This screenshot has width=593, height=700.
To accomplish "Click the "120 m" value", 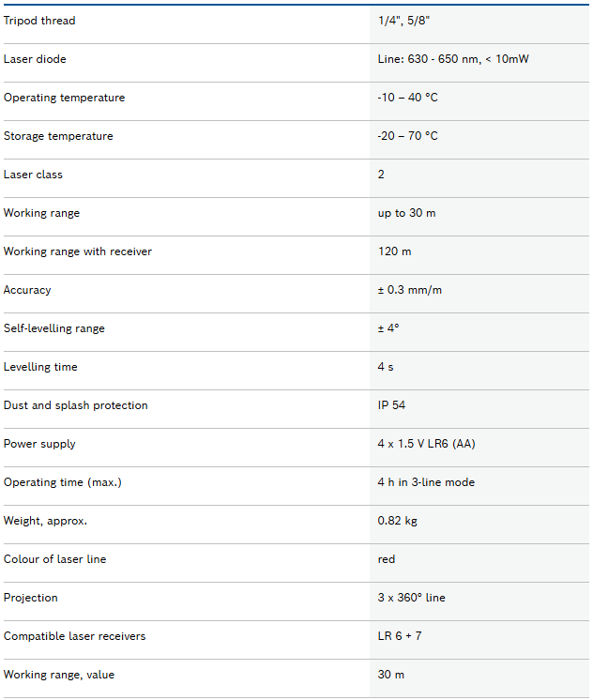I will 394,251.
